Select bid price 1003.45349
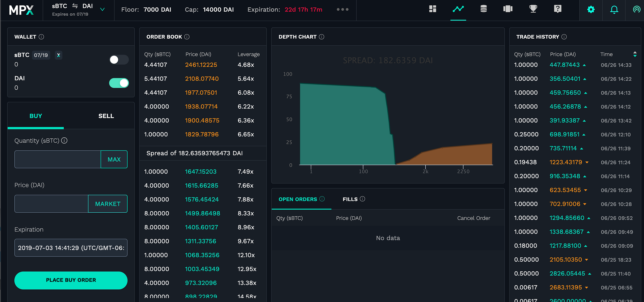This screenshot has width=644, height=302. 202,269
